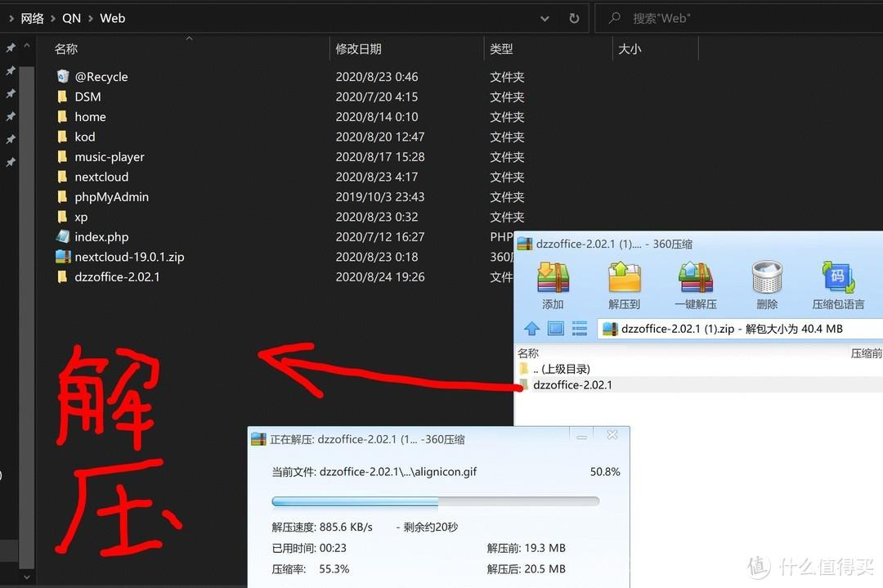
Task: Select dzzoffice-2.02.1 row in 360压缩
Action: click(x=699, y=384)
